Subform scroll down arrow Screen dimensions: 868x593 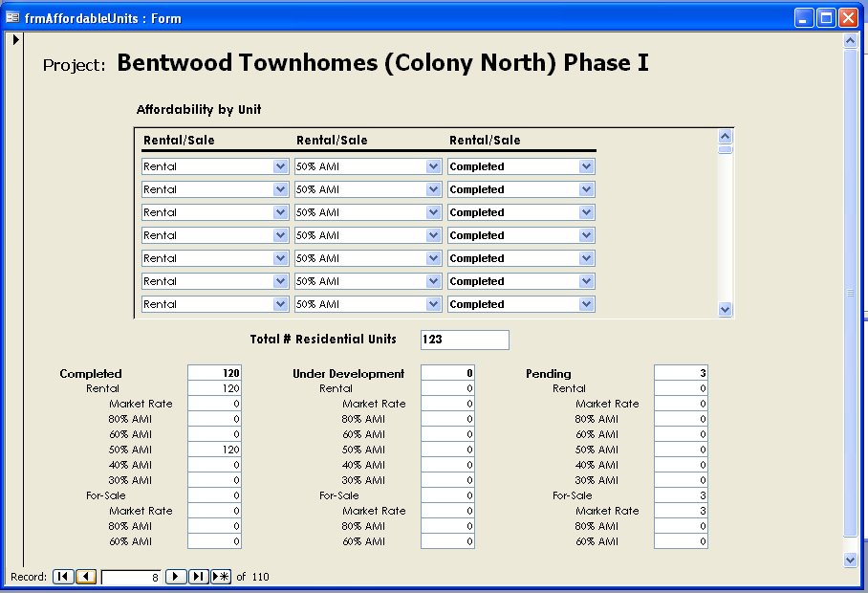[726, 310]
